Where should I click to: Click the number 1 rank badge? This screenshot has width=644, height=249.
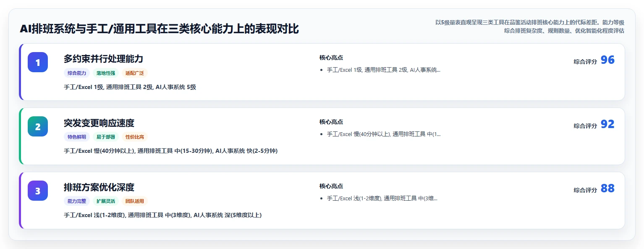38,62
